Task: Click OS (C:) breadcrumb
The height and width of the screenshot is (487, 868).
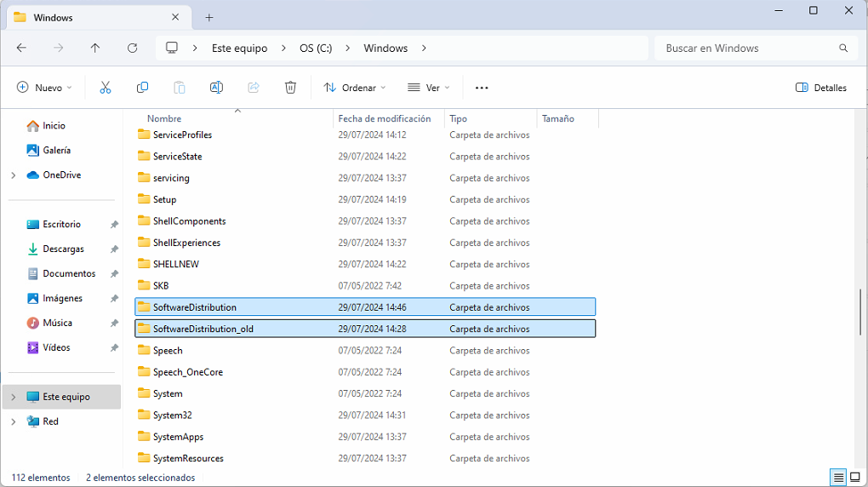Action: [316, 49]
